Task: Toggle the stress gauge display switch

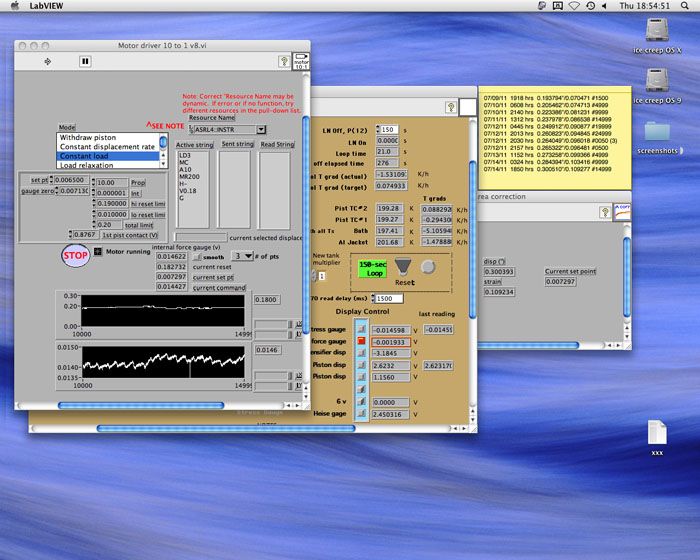Action: click(361, 327)
